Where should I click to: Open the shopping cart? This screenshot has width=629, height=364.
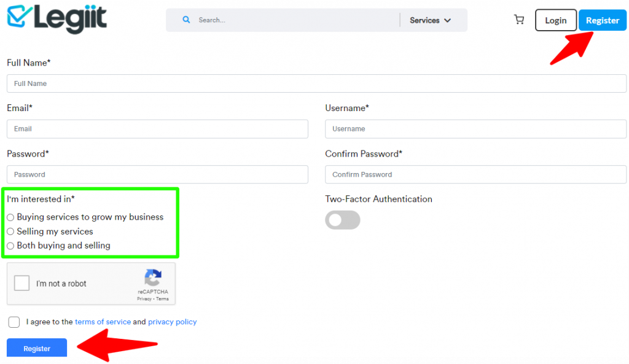pyautogui.click(x=519, y=20)
